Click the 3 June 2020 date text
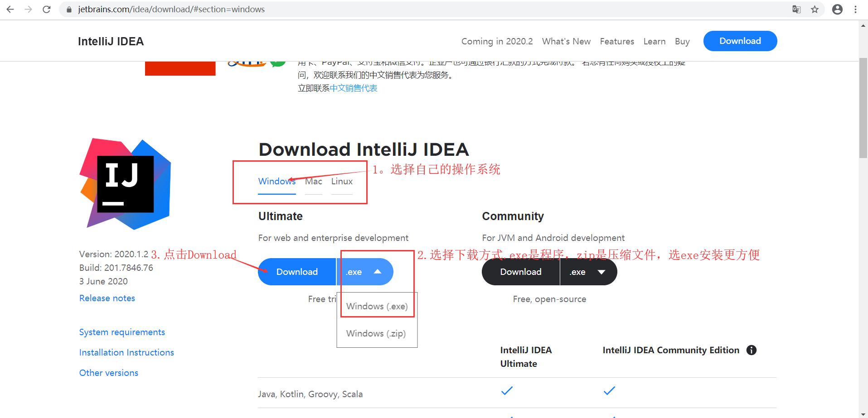Viewport: 868px width, 418px height. pyautogui.click(x=103, y=281)
